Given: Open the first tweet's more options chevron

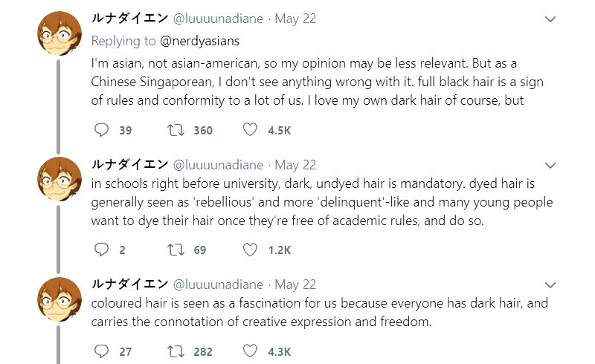Looking at the screenshot, I should pos(550,19).
